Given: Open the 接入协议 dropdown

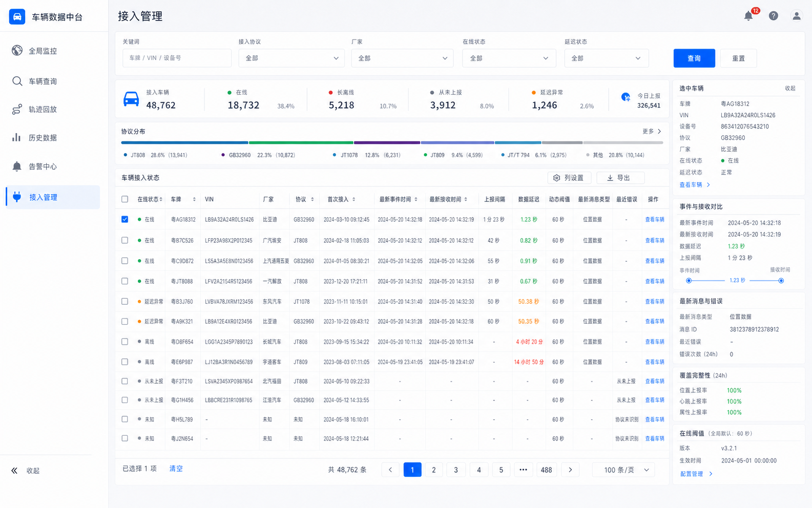Looking at the screenshot, I should [x=292, y=58].
